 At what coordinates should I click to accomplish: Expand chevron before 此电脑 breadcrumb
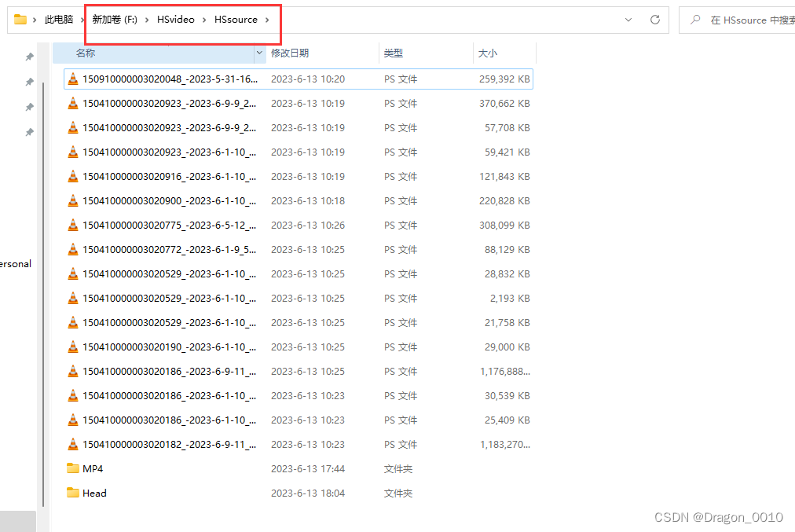35,20
